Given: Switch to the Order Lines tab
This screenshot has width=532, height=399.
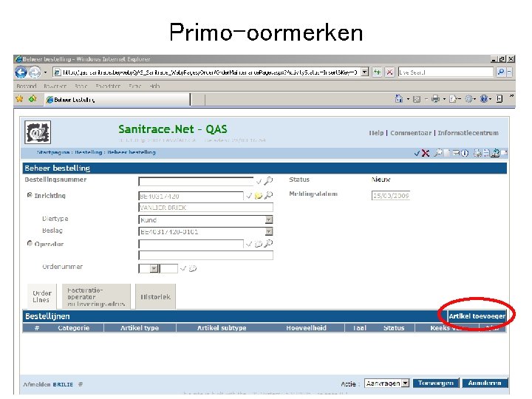Looking at the screenshot, I should (x=41, y=296).
